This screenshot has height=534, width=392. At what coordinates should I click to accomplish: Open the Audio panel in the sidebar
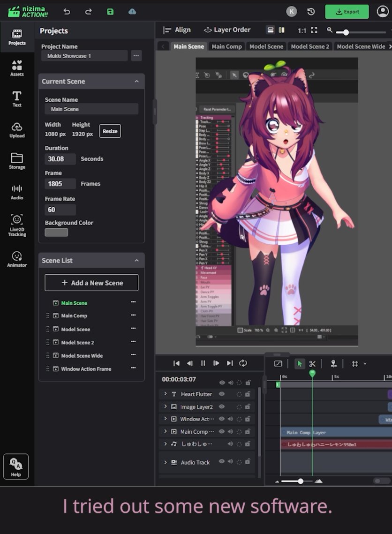[x=16, y=192]
